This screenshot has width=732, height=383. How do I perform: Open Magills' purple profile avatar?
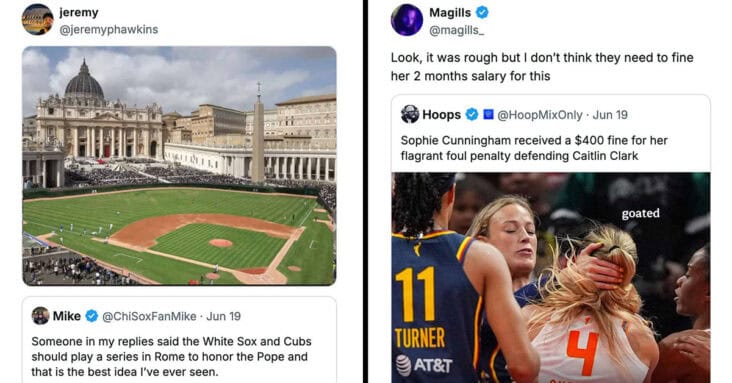(407, 20)
